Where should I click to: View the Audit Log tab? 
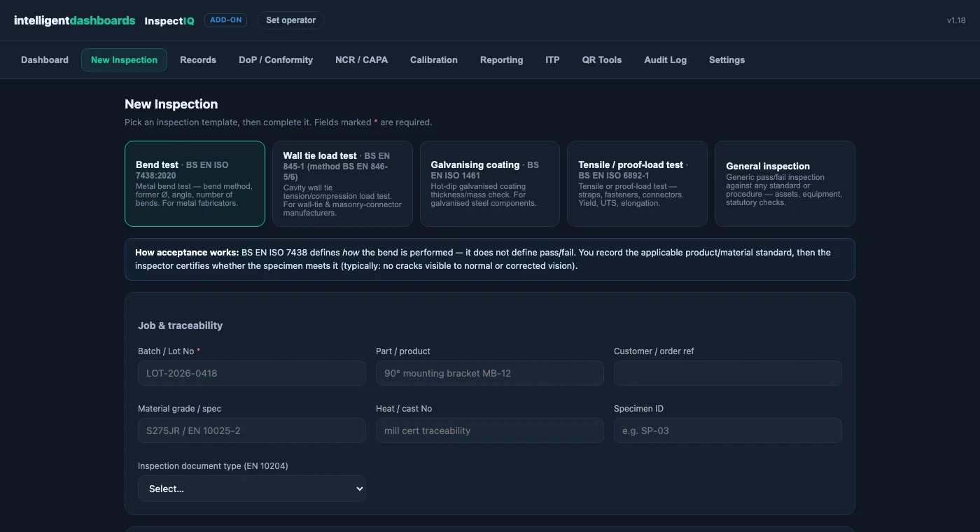(665, 60)
